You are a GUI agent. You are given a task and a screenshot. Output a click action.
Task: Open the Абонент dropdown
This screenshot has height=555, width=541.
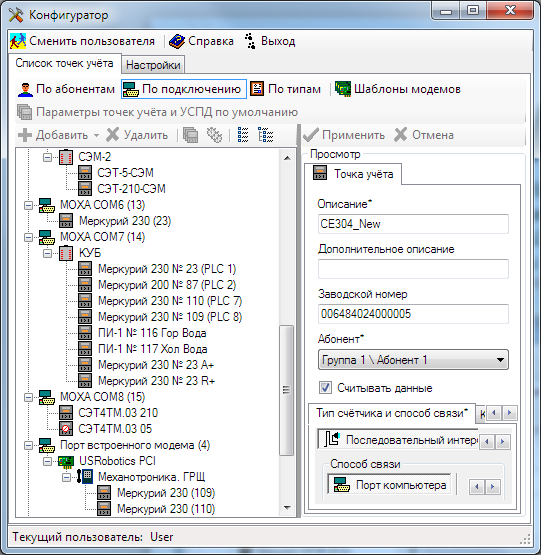click(413, 360)
